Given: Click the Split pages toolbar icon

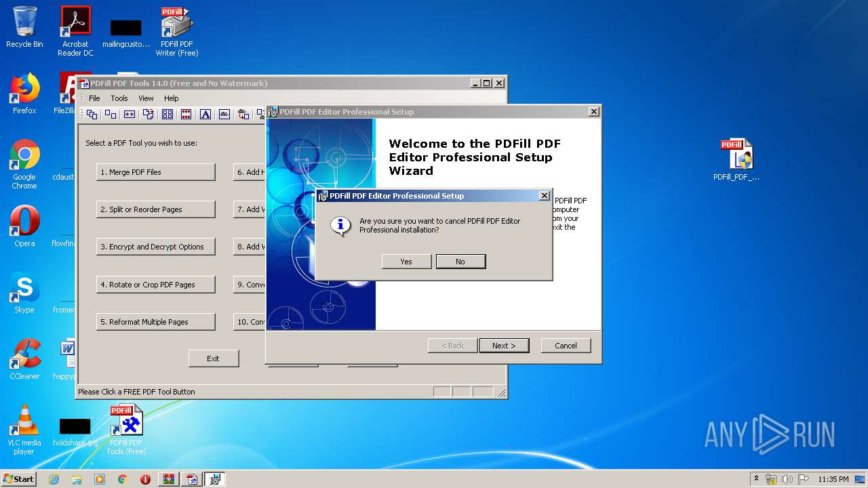Looking at the screenshot, I should 111,115.
